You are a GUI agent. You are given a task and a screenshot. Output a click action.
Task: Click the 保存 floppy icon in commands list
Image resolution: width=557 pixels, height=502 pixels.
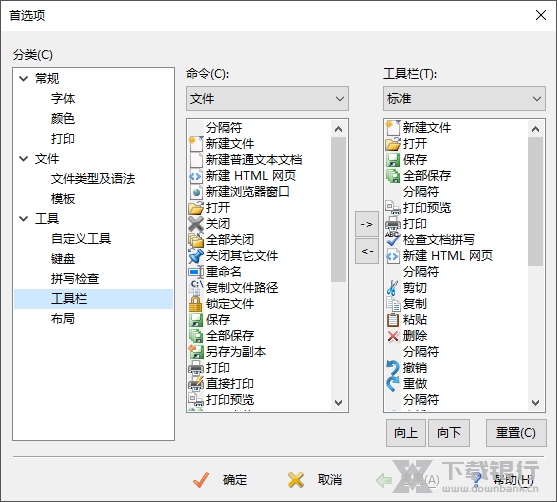196,320
